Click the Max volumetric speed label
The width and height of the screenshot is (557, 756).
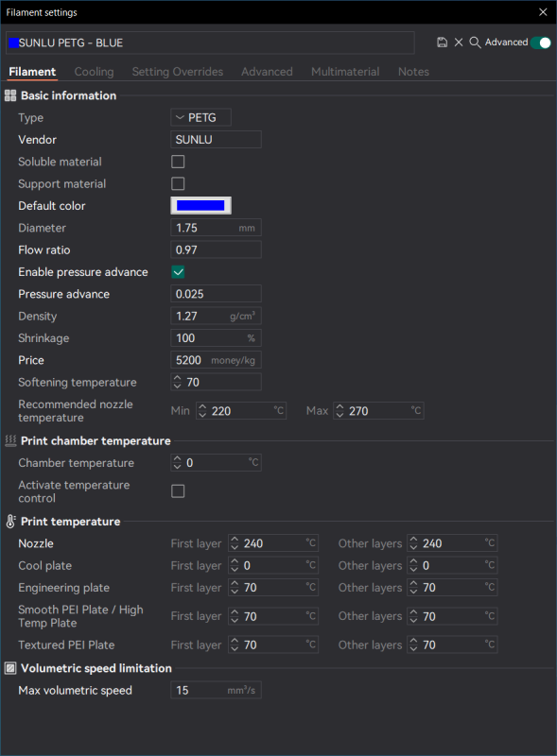click(75, 691)
